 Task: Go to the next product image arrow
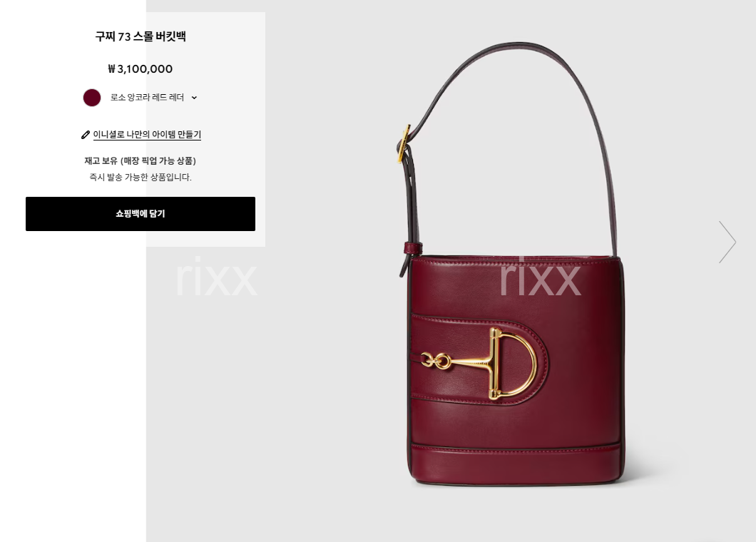pos(727,242)
